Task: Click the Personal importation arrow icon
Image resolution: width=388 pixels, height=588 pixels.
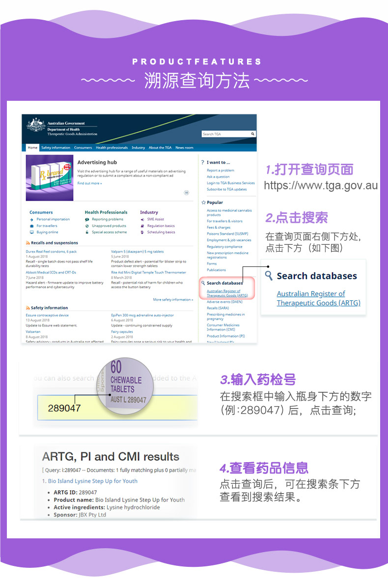Action: click(31, 219)
